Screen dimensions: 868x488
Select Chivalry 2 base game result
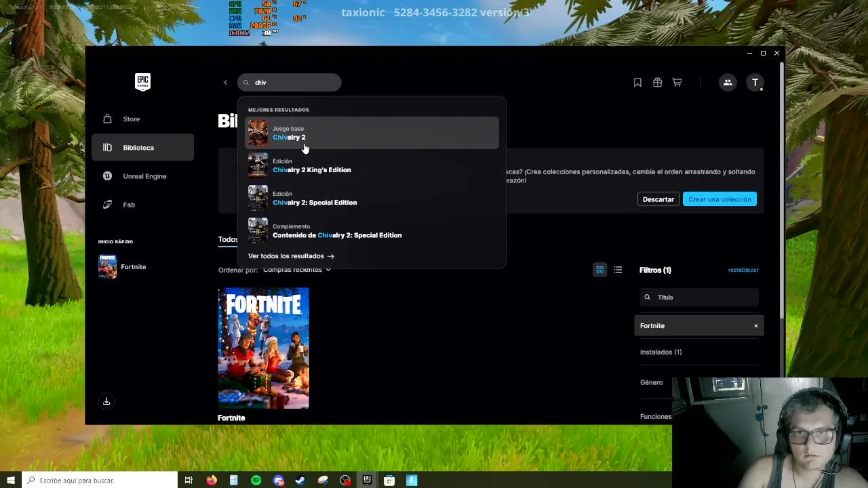372,133
